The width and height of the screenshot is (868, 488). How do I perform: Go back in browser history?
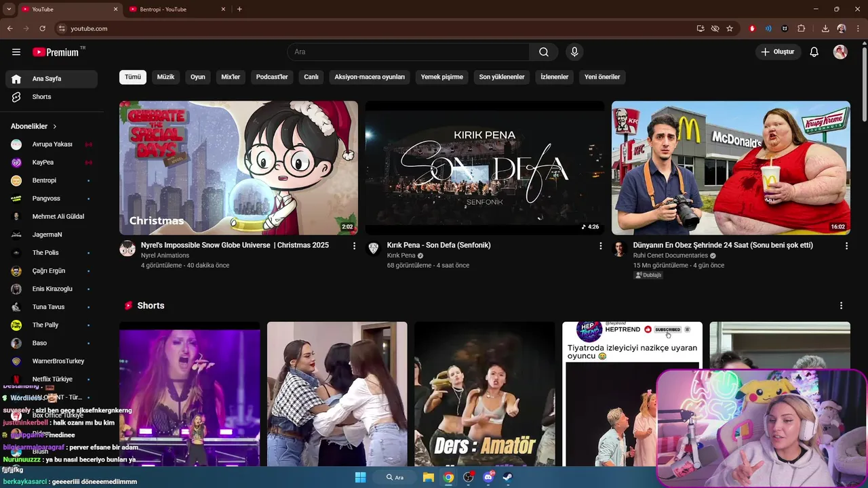click(x=9, y=28)
